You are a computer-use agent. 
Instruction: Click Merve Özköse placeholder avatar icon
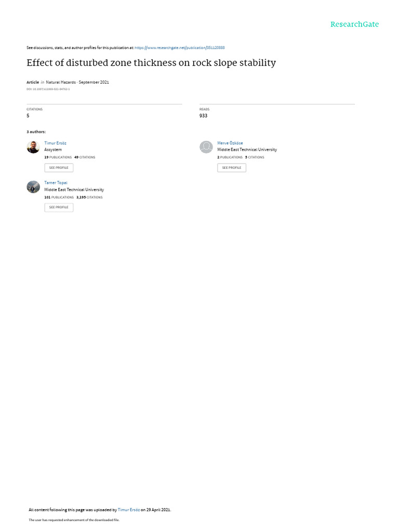[x=206, y=147]
